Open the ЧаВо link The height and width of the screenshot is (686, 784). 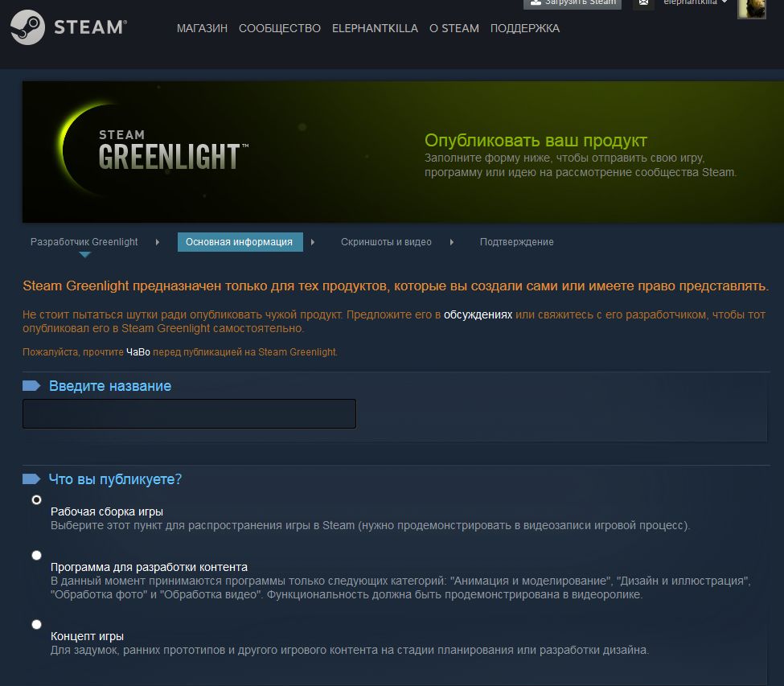138,352
